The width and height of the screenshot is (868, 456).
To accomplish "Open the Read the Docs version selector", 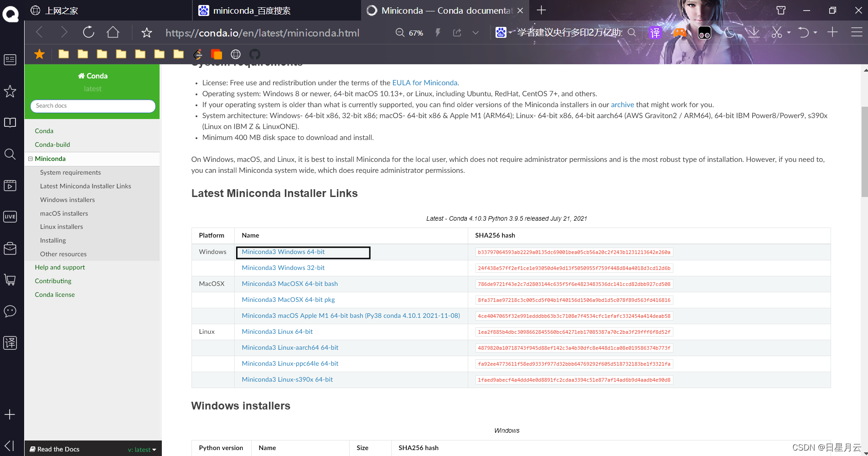I will [x=142, y=450].
